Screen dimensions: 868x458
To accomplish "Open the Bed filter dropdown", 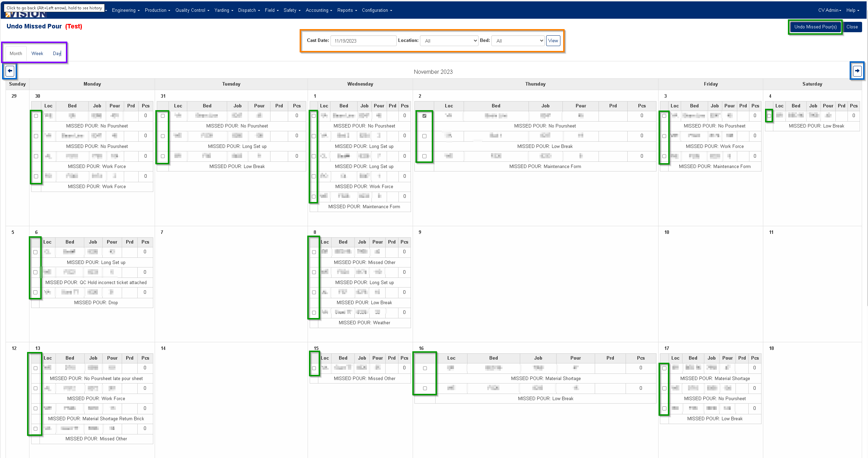I will pos(518,41).
